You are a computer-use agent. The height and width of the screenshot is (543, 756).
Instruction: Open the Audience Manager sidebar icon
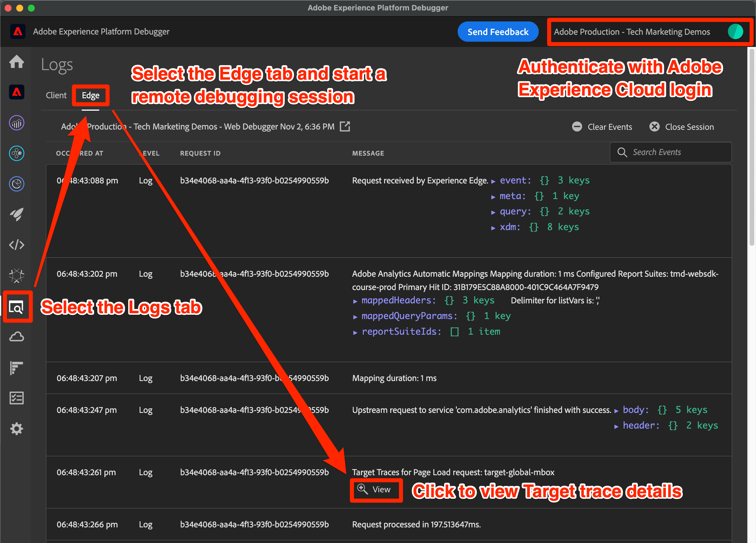click(x=16, y=154)
